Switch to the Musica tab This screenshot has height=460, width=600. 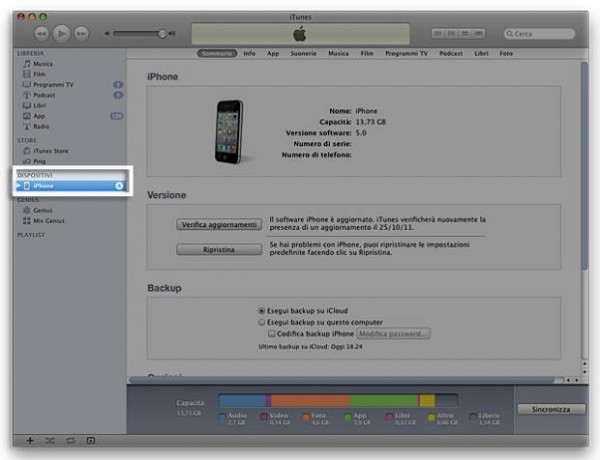[x=338, y=53]
